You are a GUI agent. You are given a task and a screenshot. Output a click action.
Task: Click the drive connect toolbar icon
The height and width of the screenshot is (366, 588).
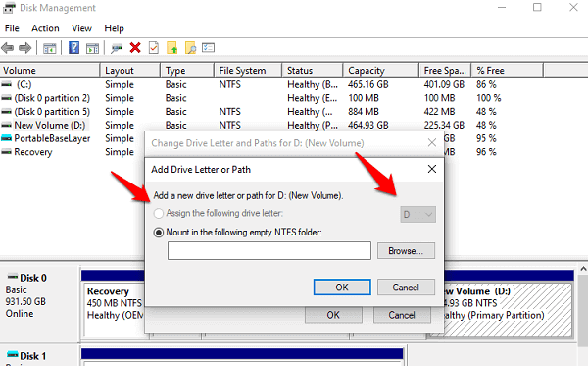117,48
